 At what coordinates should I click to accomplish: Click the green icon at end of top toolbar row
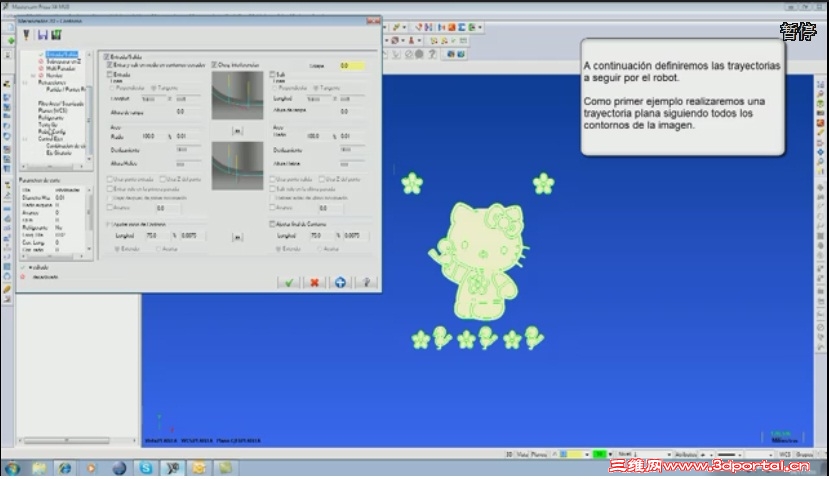(x=472, y=27)
